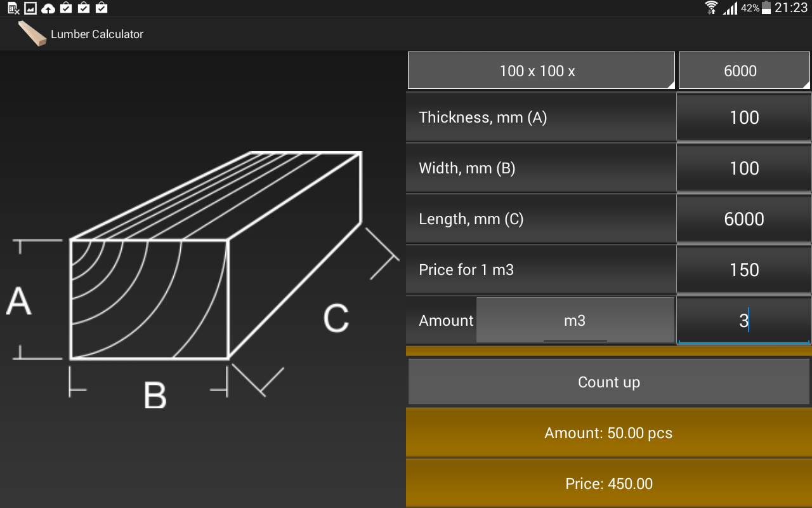
Task: Open the m3 unit selector
Action: click(x=575, y=321)
